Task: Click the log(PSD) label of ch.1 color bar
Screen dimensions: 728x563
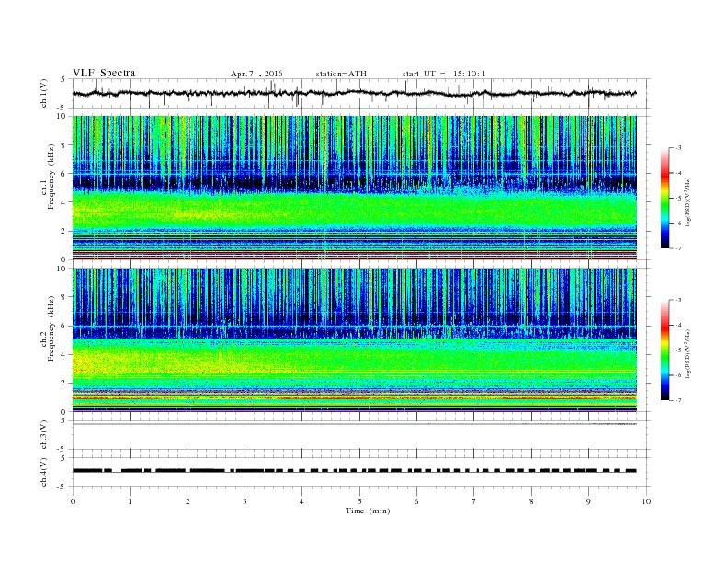Action: pos(688,201)
